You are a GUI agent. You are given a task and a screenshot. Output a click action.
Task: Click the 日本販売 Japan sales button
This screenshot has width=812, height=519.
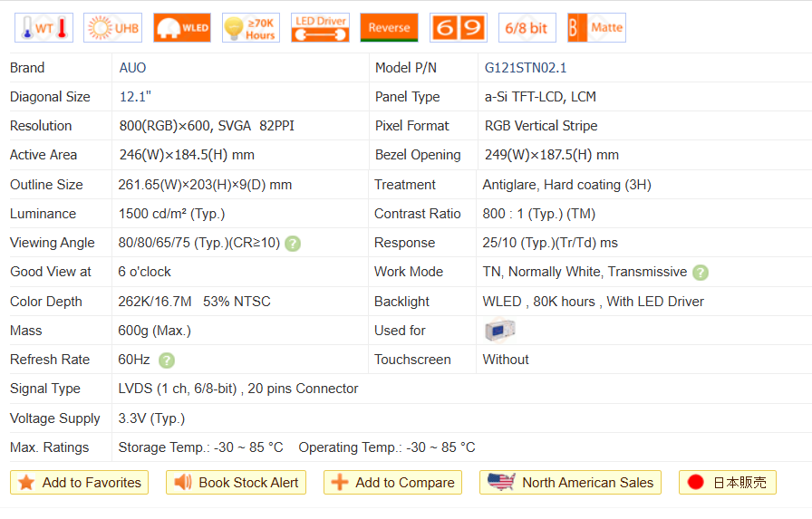[x=728, y=483]
